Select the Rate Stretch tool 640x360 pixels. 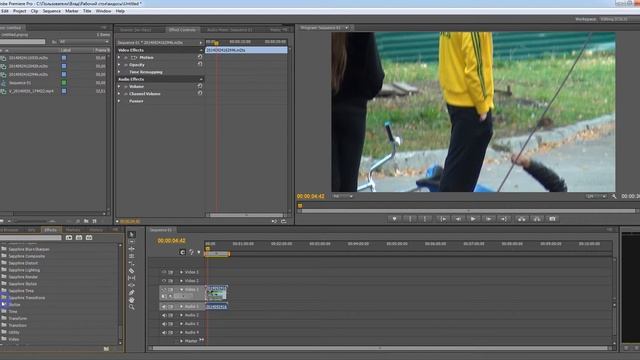(x=131, y=264)
